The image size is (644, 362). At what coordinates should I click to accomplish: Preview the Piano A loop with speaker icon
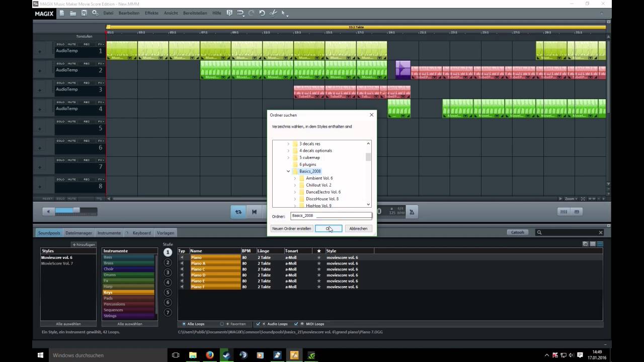(x=182, y=263)
